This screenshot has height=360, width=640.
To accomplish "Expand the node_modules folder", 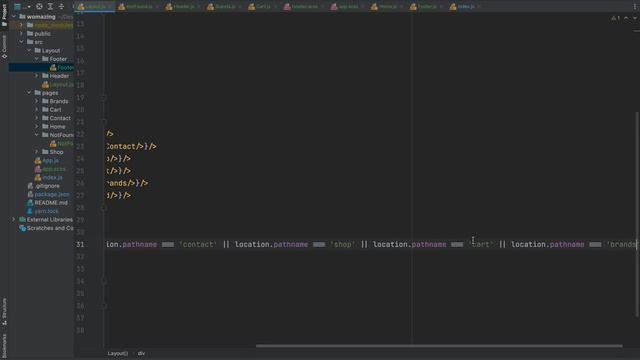I will (x=21, y=25).
